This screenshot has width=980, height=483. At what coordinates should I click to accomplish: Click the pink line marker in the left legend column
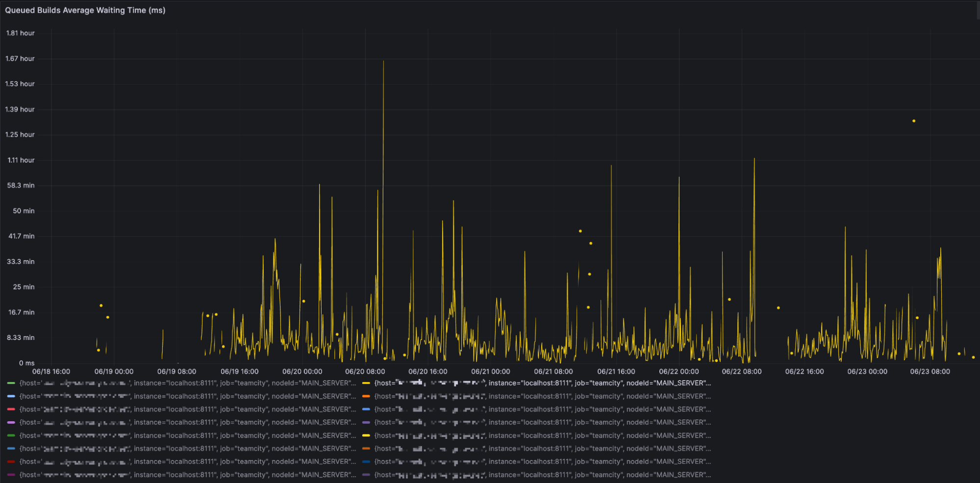point(11,422)
